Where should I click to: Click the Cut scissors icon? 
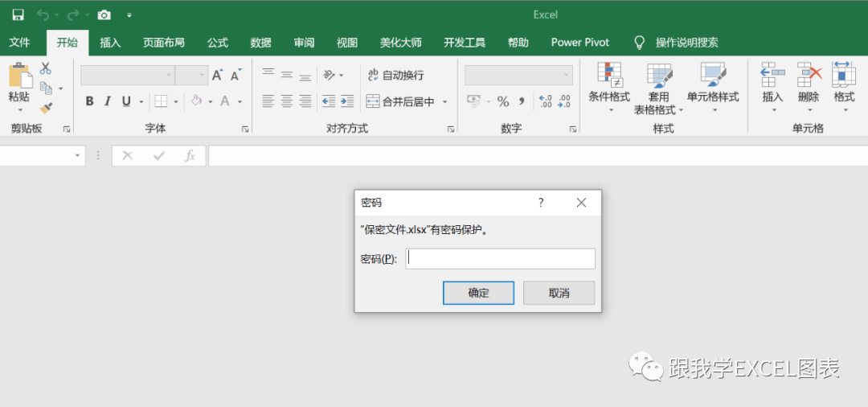pyautogui.click(x=46, y=68)
